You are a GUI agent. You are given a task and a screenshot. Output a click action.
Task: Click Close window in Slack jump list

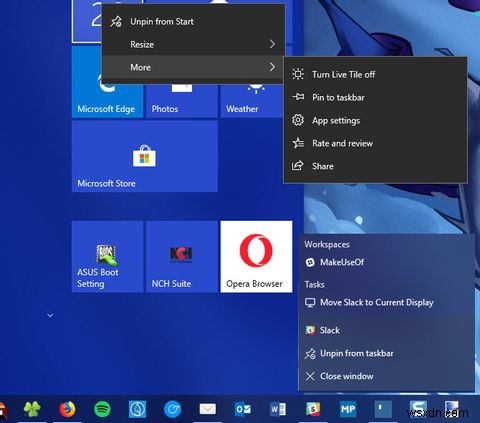[387, 376]
